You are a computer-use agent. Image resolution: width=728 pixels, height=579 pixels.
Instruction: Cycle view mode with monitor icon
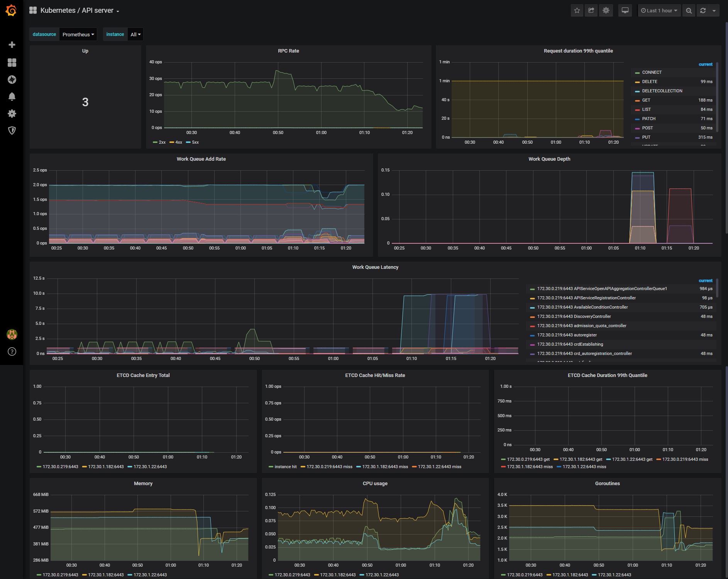(625, 10)
